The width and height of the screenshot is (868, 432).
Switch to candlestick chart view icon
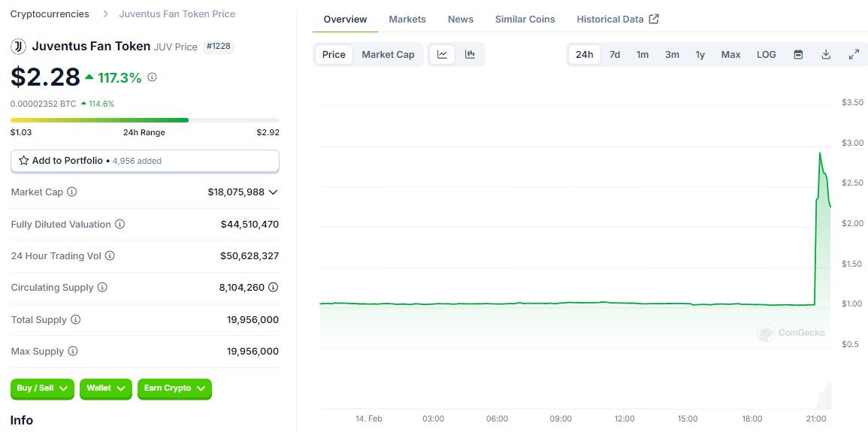470,54
